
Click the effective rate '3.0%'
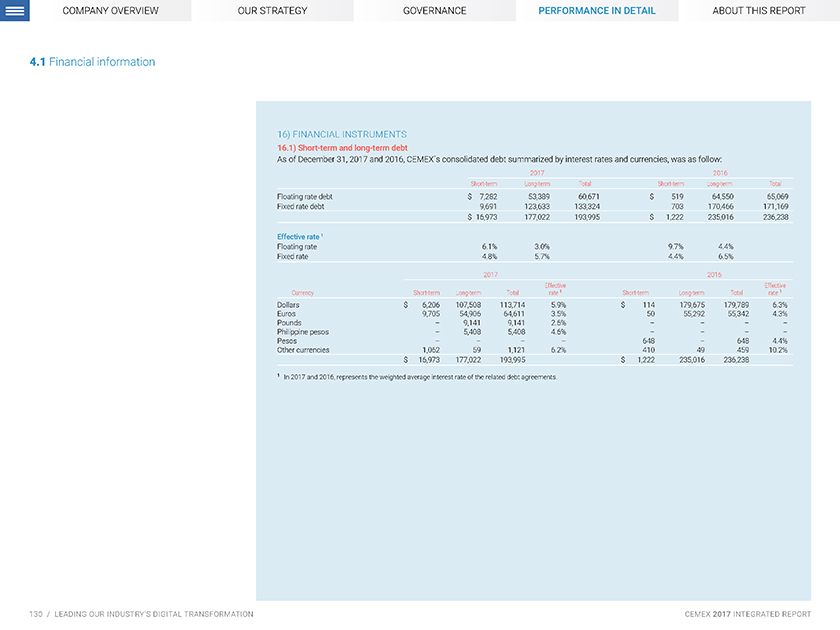point(542,247)
